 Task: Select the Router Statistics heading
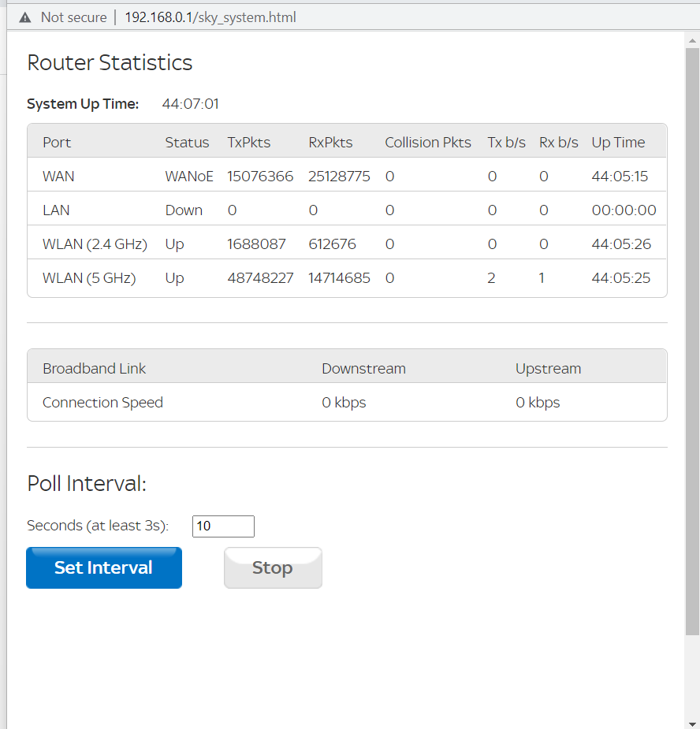pyautogui.click(x=110, y=63)
